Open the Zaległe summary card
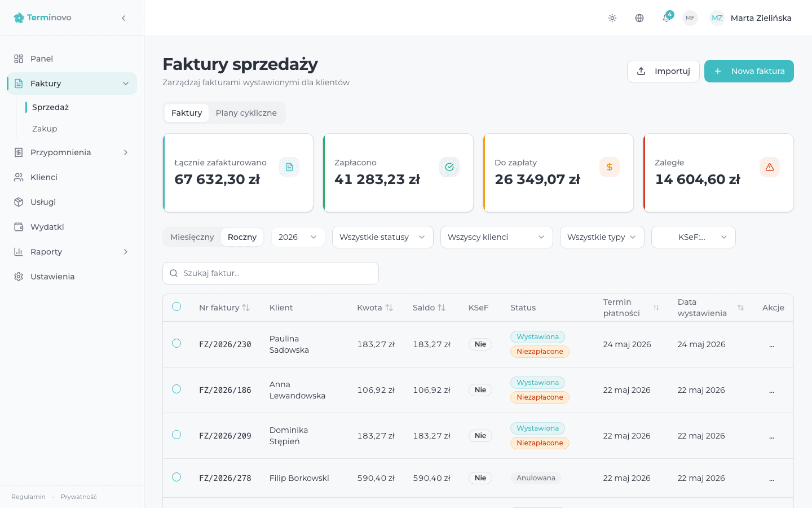This screenshot has width=812, height=508. [718, 173]
